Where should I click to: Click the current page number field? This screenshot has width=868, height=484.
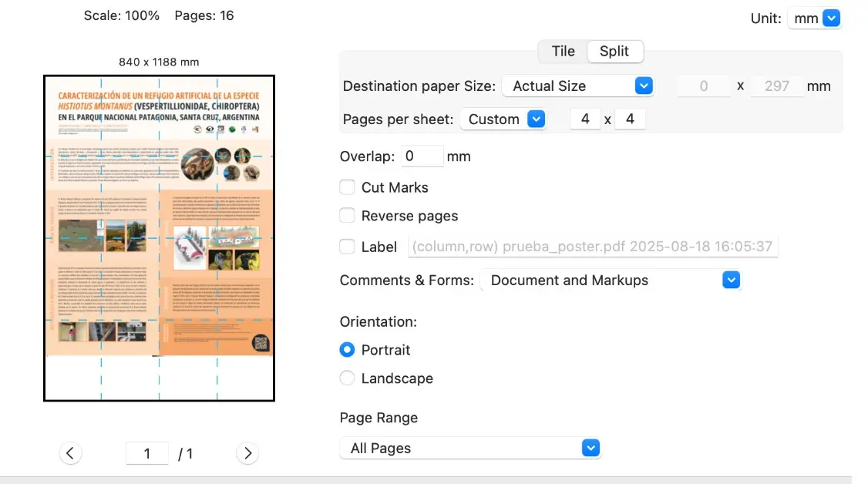click(x=147, y=454)
